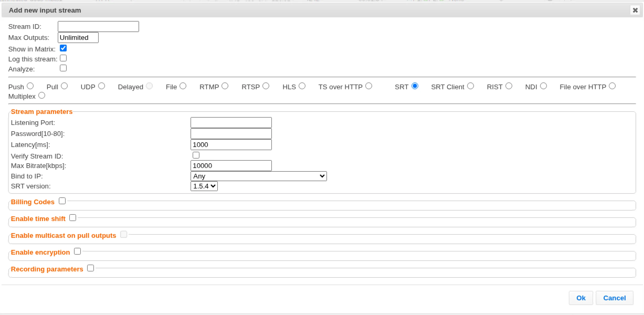Image resolution: width=644 pixels, height=315 pixels.
Task: Check the Recording parameters checkbox
Action: (91, 268)
